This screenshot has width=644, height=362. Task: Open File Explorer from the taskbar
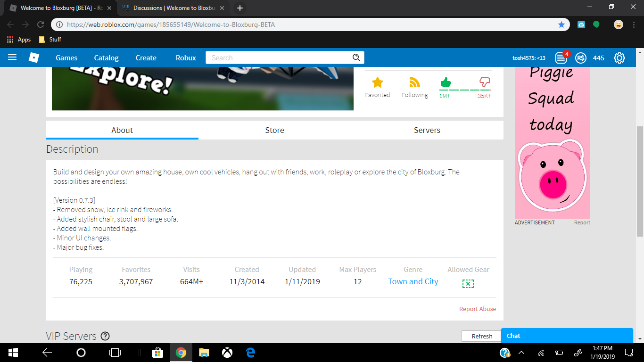coord(204,353)
